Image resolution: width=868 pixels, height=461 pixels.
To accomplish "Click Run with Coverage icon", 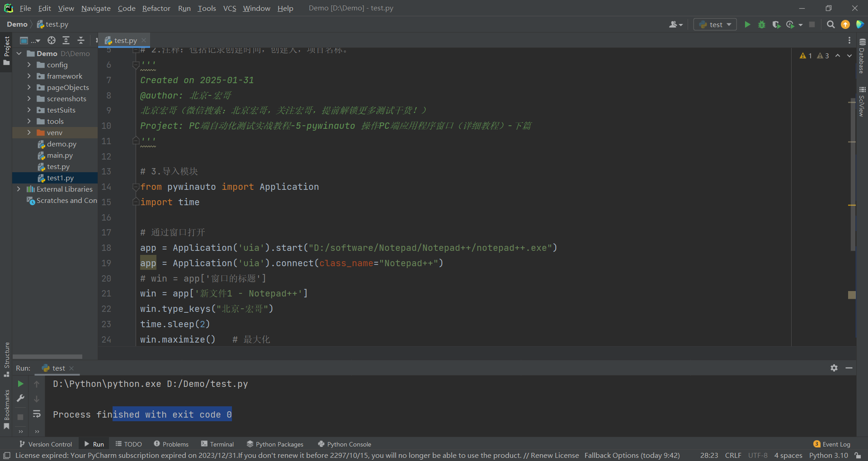I will pos(776,24).
